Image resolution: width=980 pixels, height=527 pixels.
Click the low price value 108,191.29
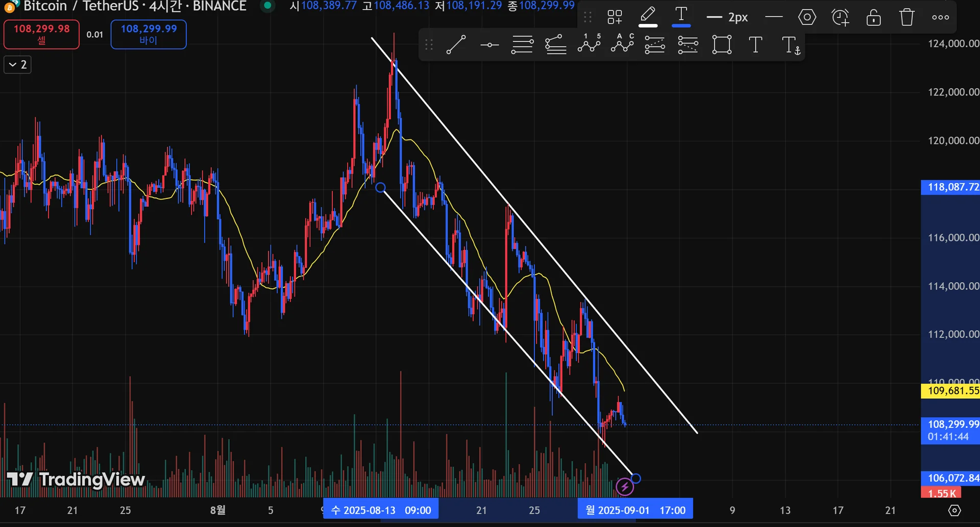point(474,6)
